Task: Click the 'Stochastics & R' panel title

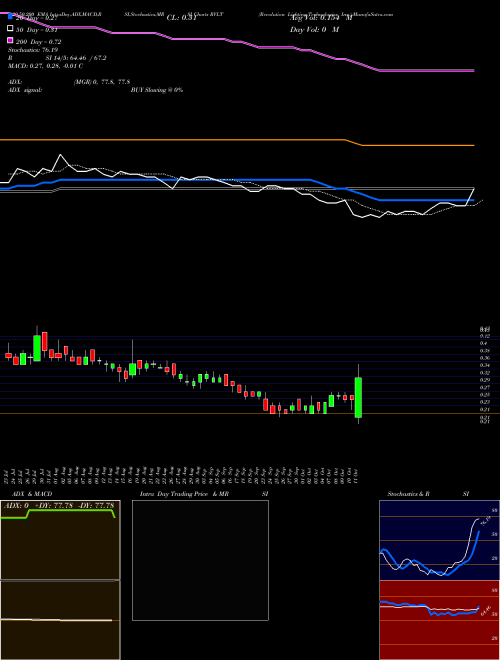Action: 409,494
